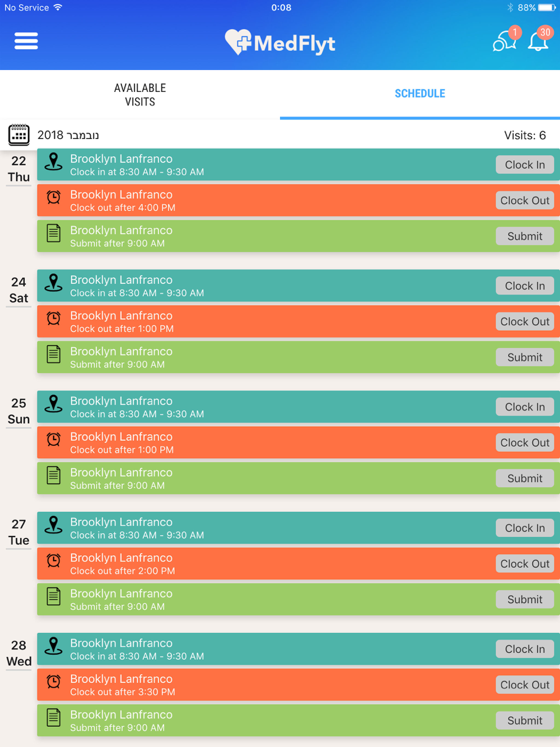The width and height of the screenshot is (560, 747).
Task: Select the Schedule tab
Action: [420, 94]
